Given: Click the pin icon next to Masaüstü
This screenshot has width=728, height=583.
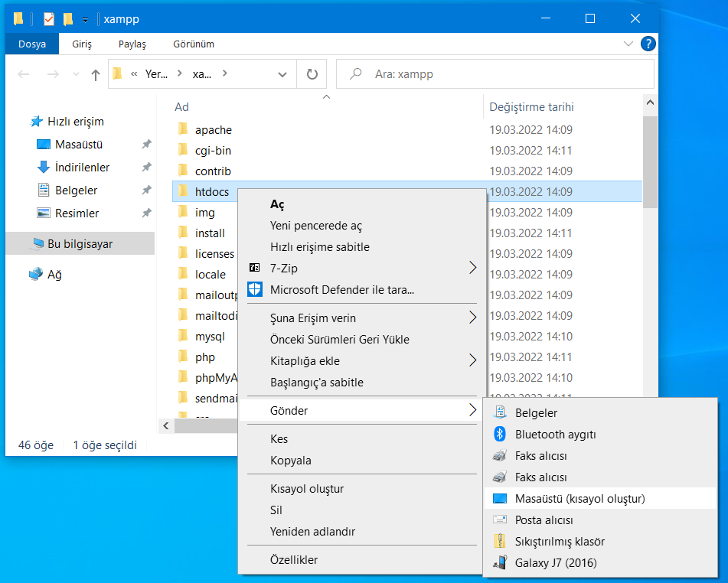Looking at the screenshot, I should 147,145.
